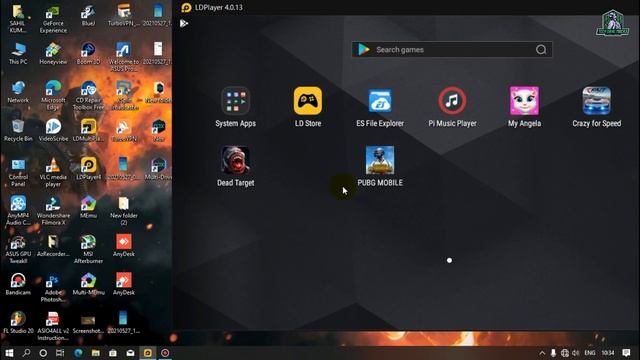Open Task View on taskbar
The image size is (640, 360).
(x=60, y=353)
